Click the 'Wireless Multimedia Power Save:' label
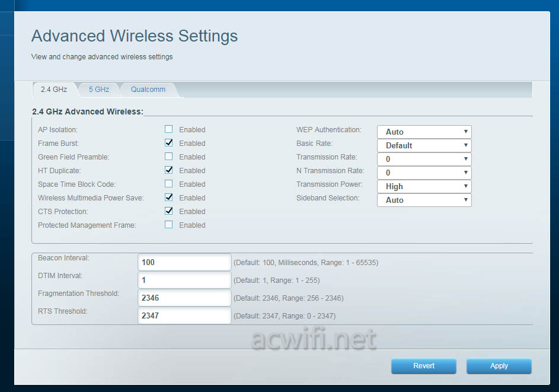 click(91, 198)
